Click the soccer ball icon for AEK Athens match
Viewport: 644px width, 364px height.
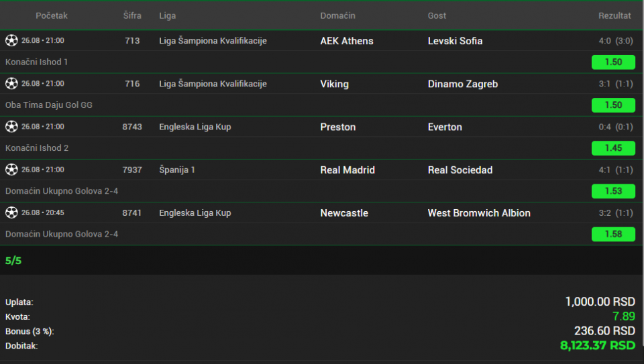[x=11, y=41]
